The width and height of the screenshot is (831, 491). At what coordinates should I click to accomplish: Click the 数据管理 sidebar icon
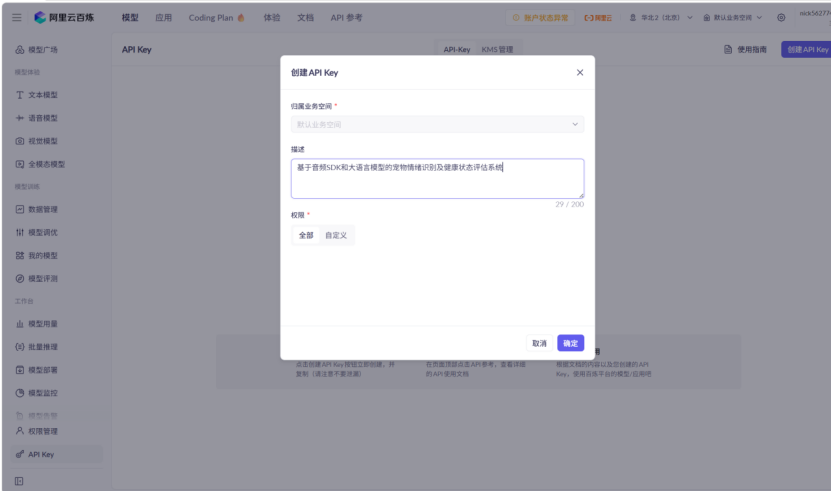pyautogui.click(x=20, y=209)
